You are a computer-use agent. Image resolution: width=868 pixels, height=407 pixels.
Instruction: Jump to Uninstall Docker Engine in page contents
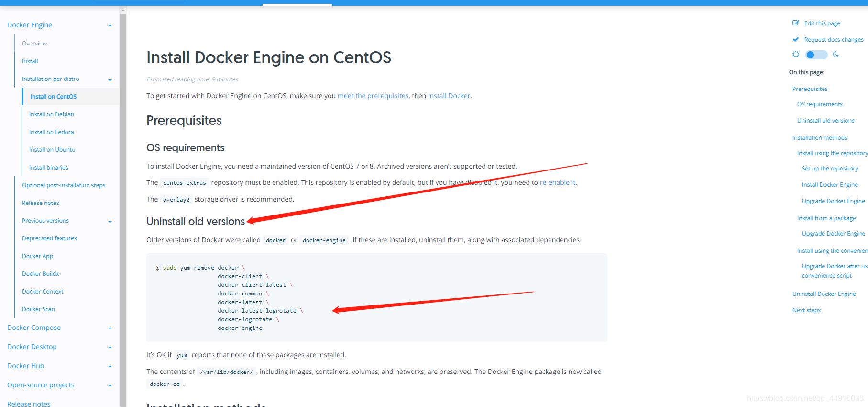click(824, 294)
